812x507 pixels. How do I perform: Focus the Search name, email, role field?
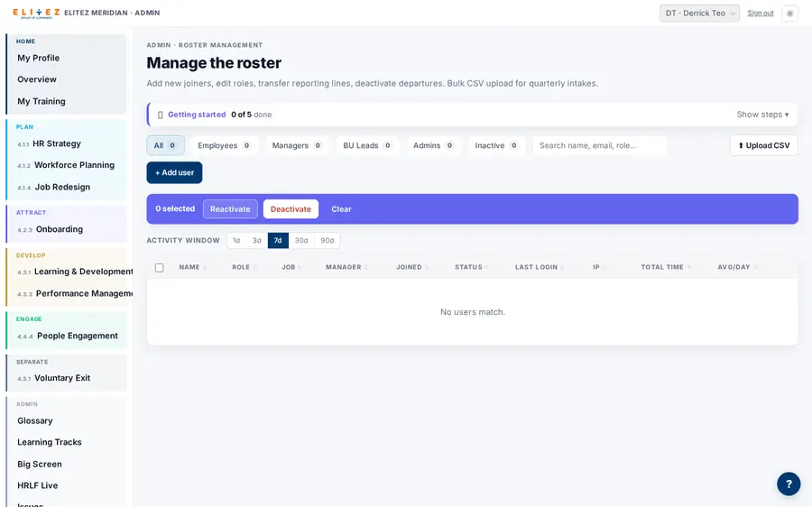pyautogui.click(x=599, y=145)
